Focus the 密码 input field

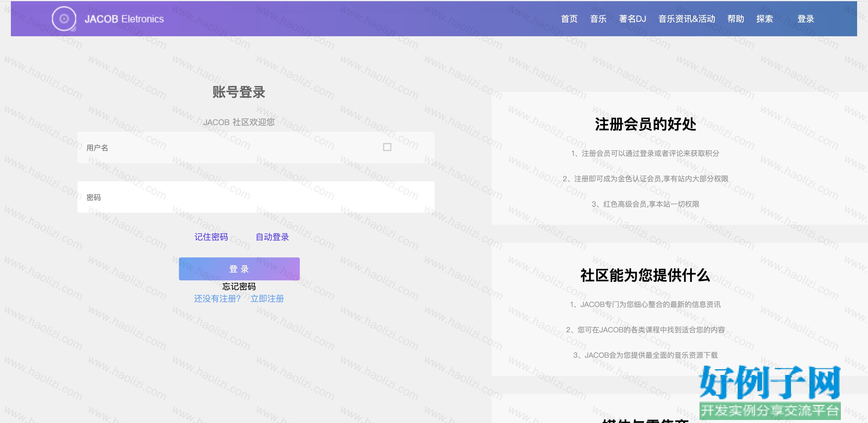pyautogui.click(x=256, y=197)
